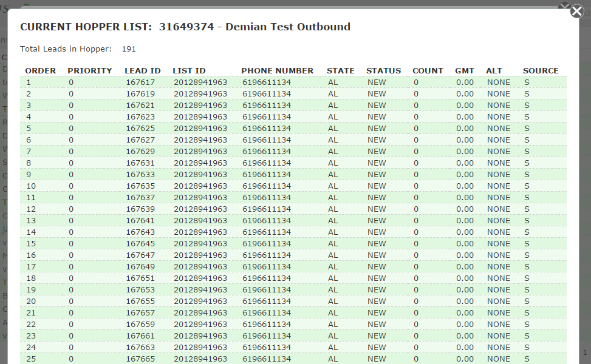Select lead ID 167665

click(140, 359)
